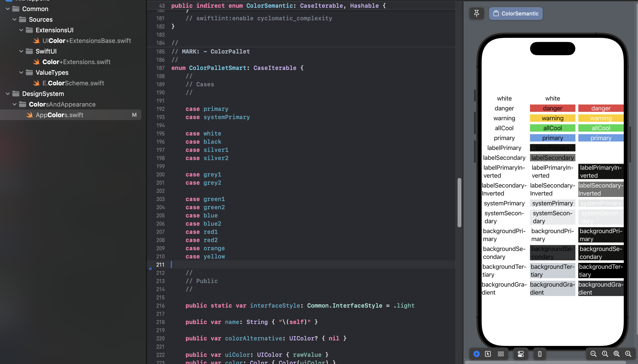Open E.ColorScheme.swift file
Image resolution: width=638 pixels, height=364 pixels.
pyautogui.click(x=73, y=83)
